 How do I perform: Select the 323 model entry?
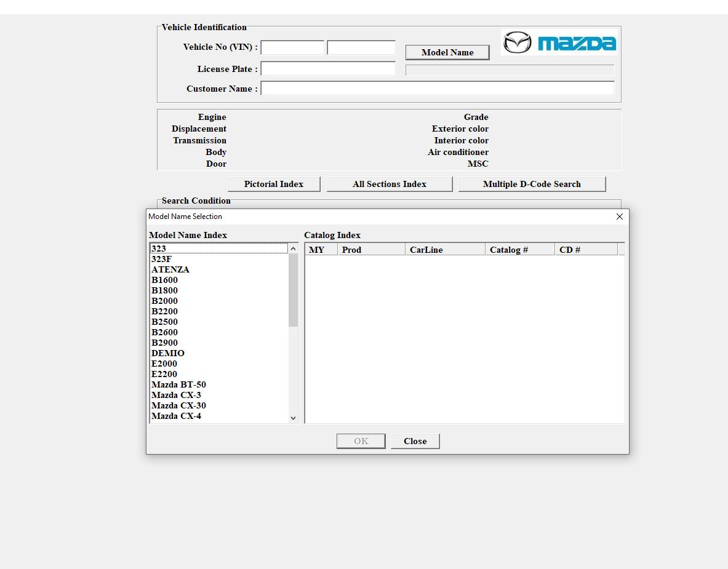click(x=185, y=249)
